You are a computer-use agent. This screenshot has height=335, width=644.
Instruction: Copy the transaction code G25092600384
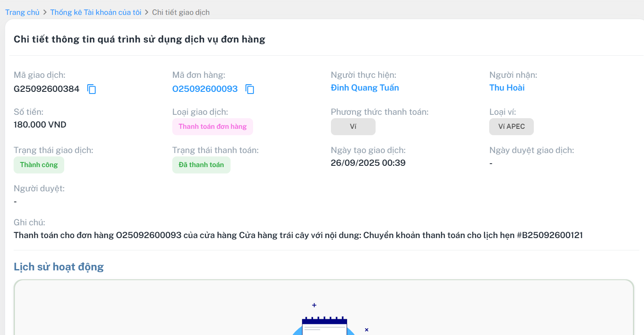pos(91,89)
